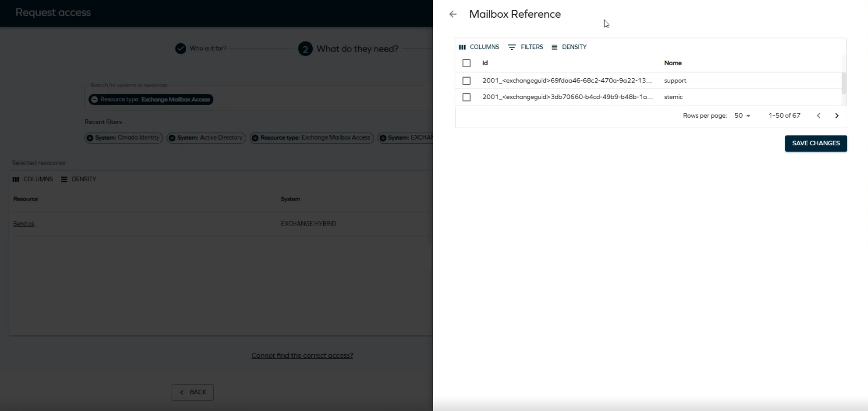Remove the Exchange Mailbox Access resource type chip

(x=94, y=99)
